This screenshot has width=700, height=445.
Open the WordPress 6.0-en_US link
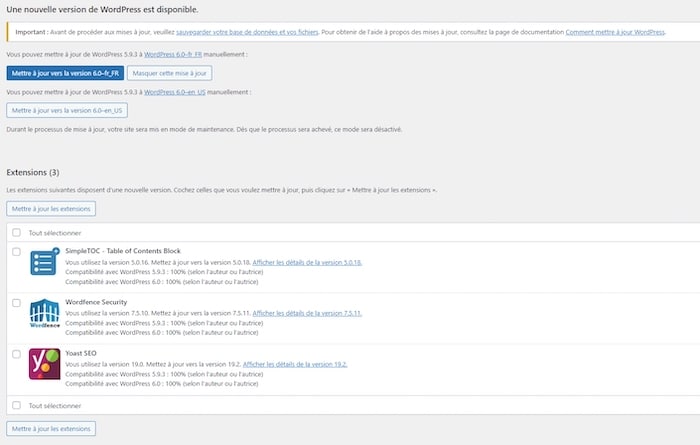[175, 92]
